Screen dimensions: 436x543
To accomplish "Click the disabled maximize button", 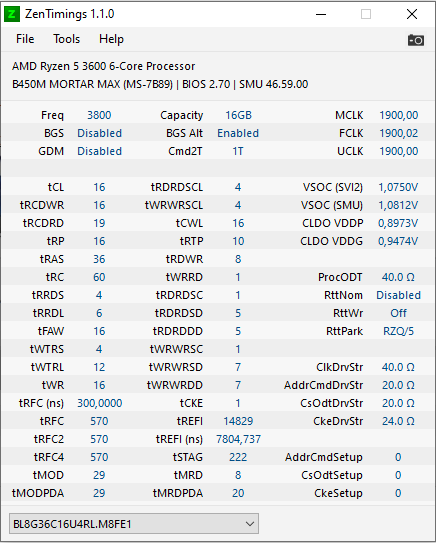I will [366, 14].
